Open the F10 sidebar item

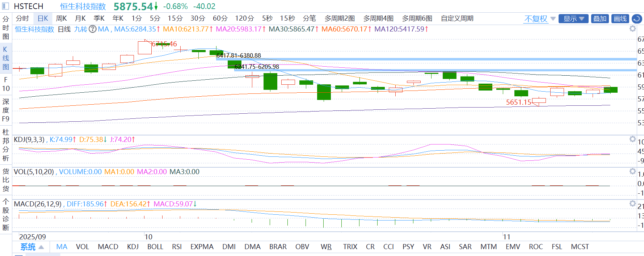6,84
